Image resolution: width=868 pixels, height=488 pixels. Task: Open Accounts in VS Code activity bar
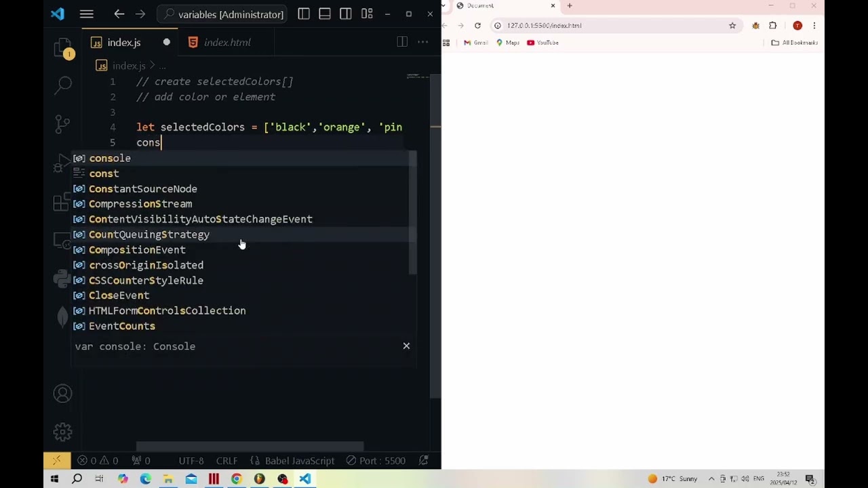pos(63,394)
